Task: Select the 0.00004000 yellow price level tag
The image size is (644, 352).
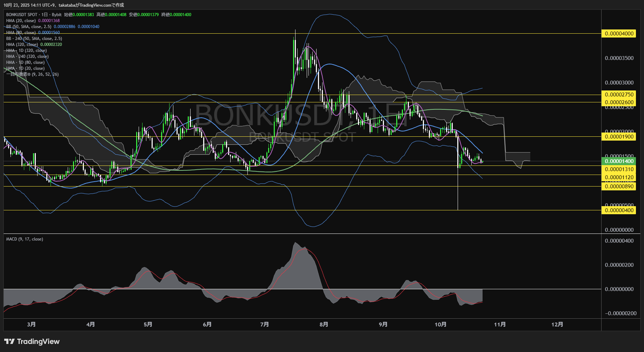Action: [x=619, y=34]
